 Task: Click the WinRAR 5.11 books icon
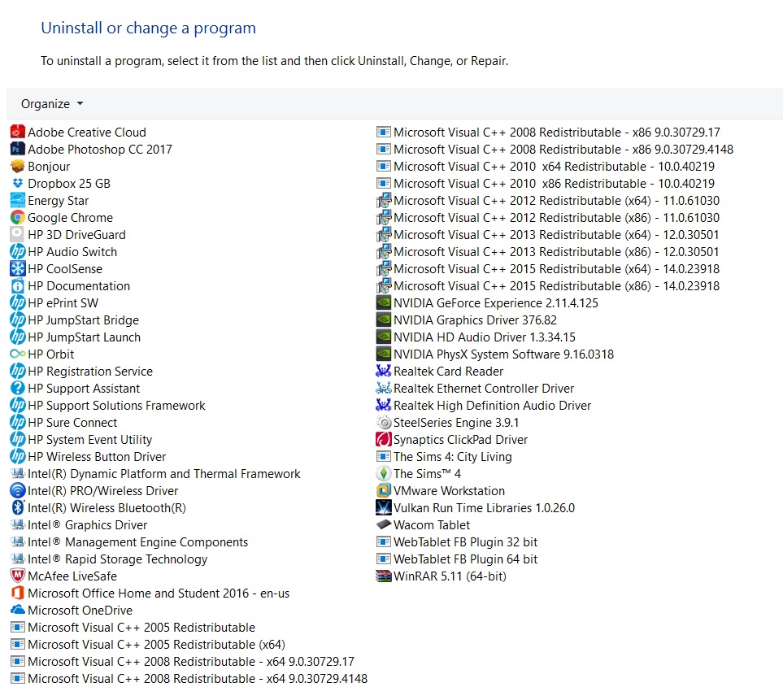(384, 576)
